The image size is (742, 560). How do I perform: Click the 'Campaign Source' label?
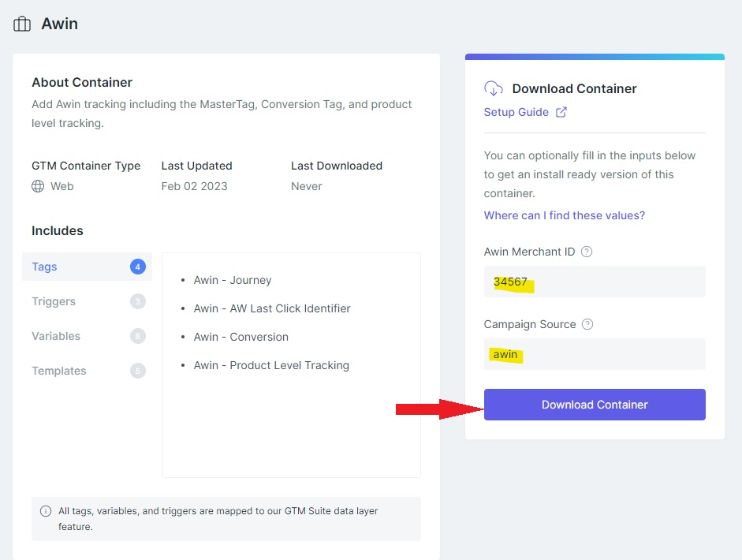[530, 324]
